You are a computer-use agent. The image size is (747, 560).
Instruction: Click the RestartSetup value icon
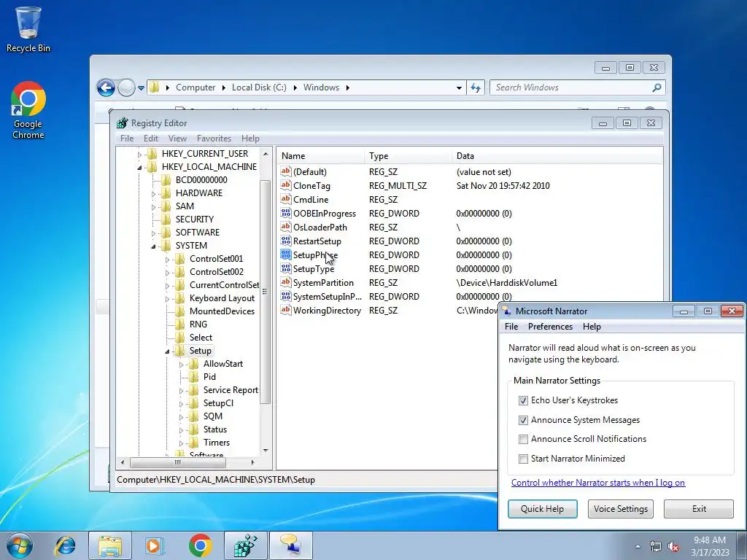pyautogui.click(x=285, y=241)
